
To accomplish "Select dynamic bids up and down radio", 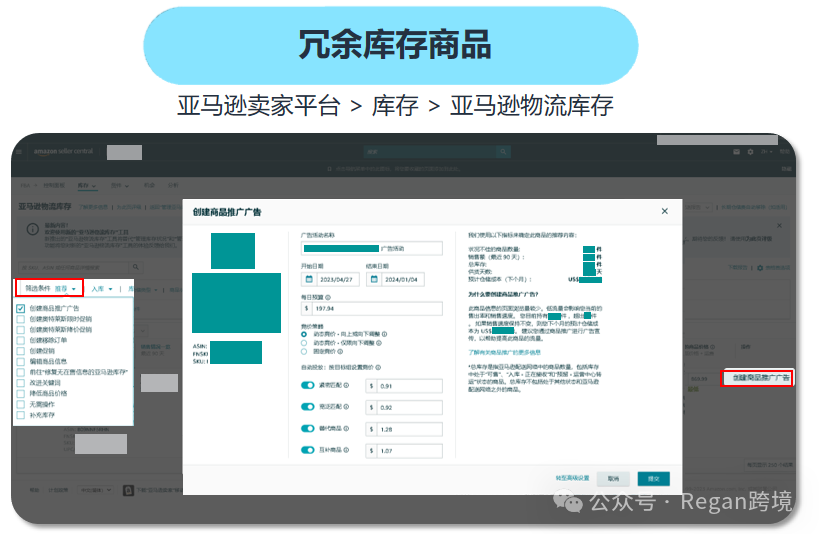I will pyautogui.click(x=304, y=334).
